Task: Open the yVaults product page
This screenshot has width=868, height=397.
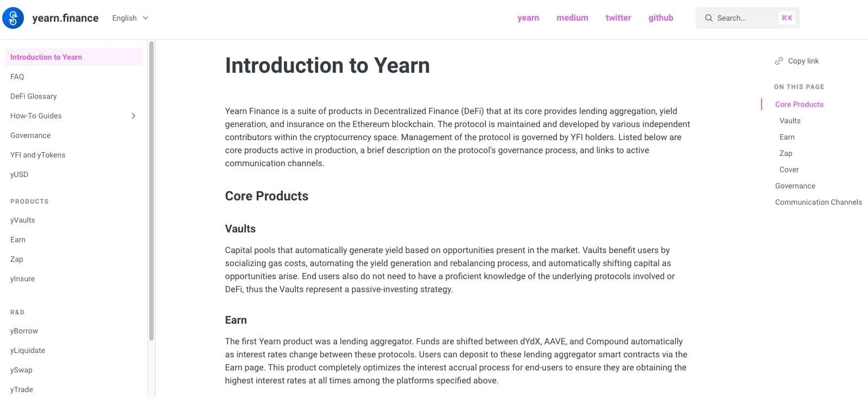Action: pos(22,220)
